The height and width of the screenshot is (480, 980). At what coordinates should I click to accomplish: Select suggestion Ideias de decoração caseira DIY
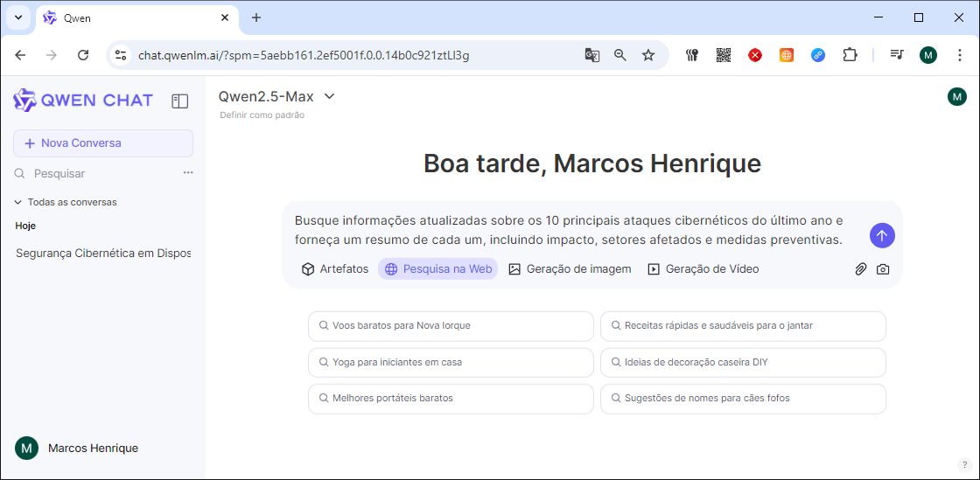(x=743, y=362)
